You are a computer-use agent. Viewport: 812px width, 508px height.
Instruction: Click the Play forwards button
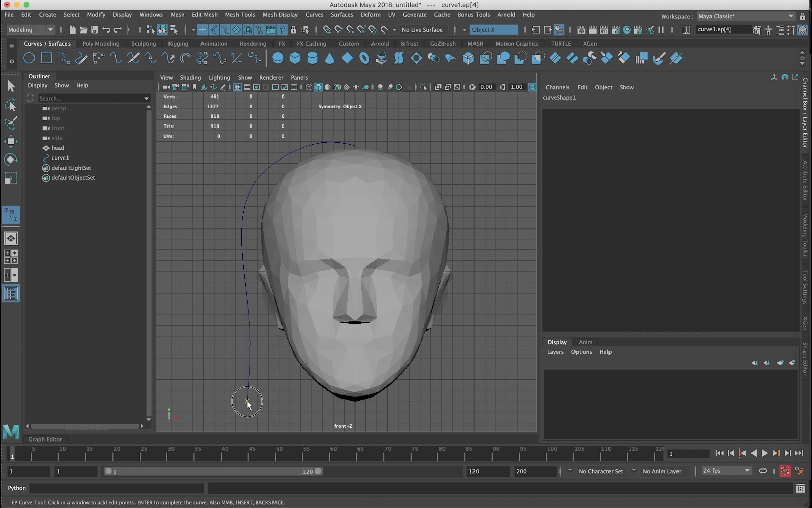pos(765,453)
